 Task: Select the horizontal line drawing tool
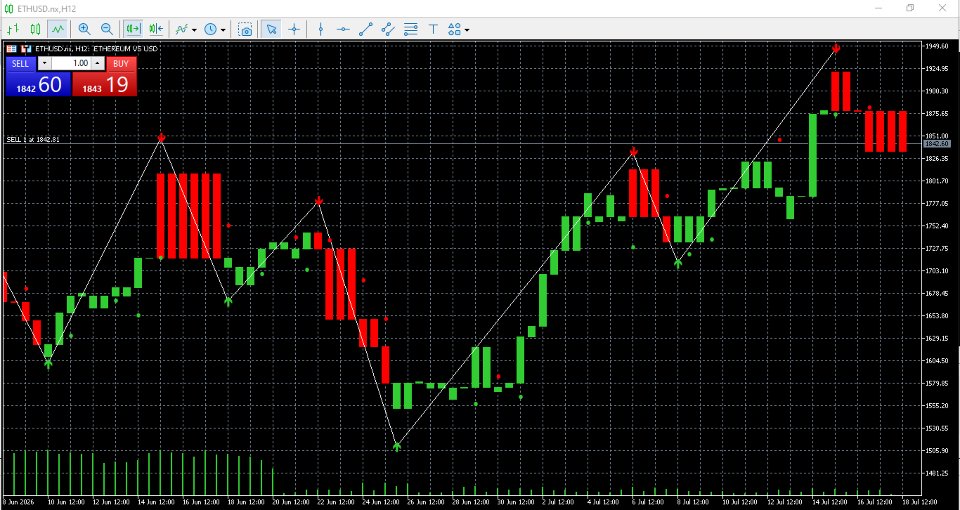[343, 29]
